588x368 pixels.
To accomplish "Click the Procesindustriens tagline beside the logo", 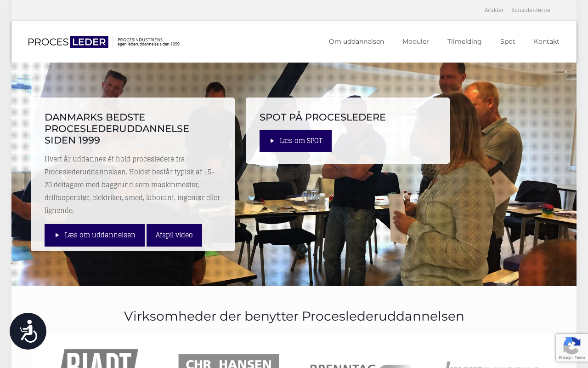I will point(148,42).
